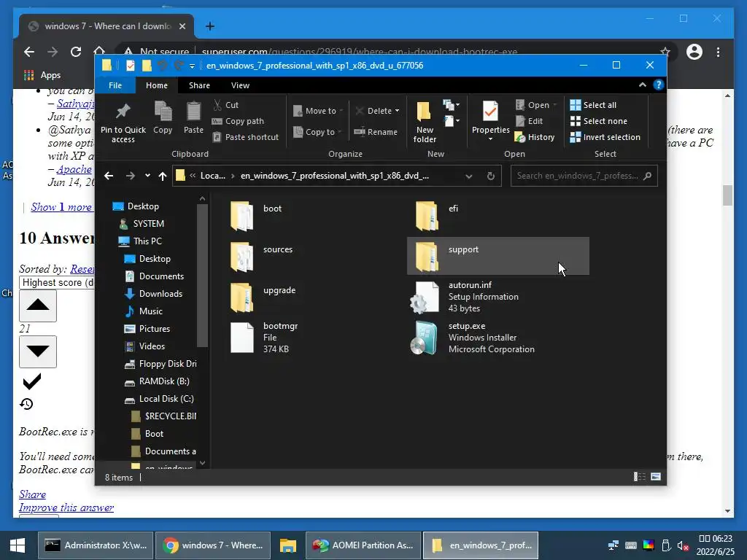Click Pin to Quick access icon
Viewport: 747px width, 560px height.
[x=123, y=112]
